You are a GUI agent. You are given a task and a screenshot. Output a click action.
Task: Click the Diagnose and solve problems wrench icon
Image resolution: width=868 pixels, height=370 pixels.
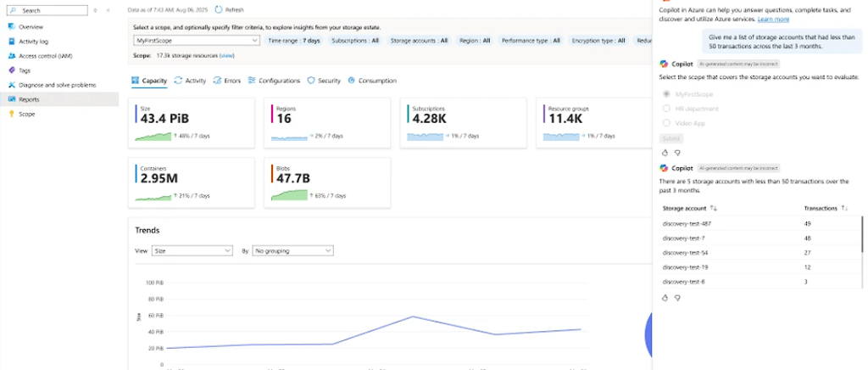click(x=12, y=85)
